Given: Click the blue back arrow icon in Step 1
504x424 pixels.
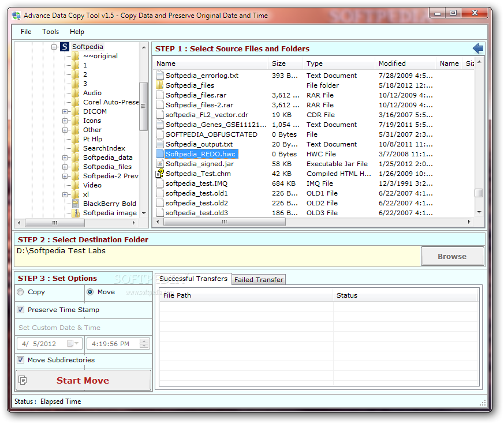Looking at the screenshot, I should 478,48.
